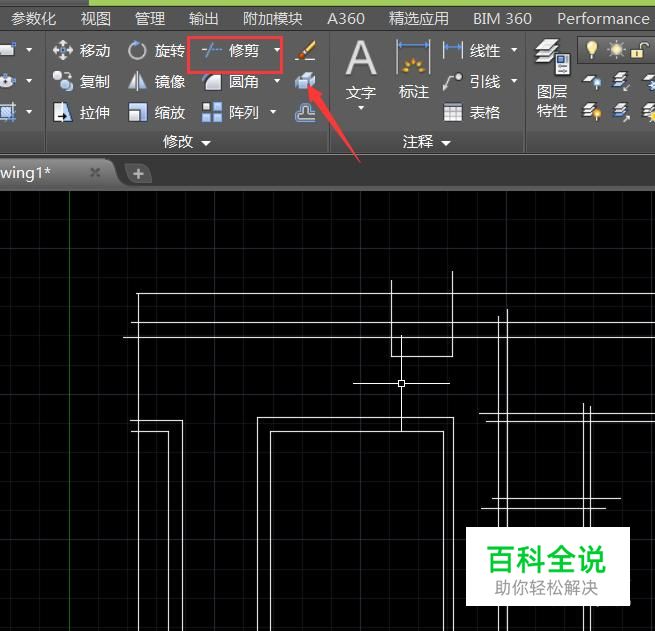The height and width of the screenshot is (631, 655).
Task: Choose the 复制 (Copy) tool
Action: pyautogui.click(x=82, y=82)
